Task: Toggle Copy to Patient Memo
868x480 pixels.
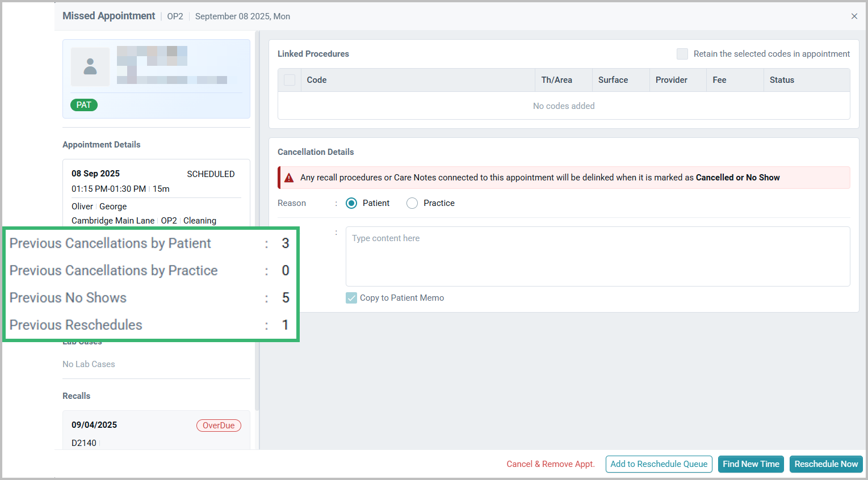Action: (353, 297)
